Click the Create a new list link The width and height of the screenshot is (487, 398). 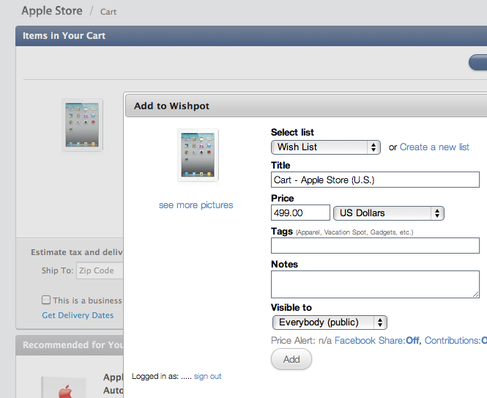click(434, 147)
